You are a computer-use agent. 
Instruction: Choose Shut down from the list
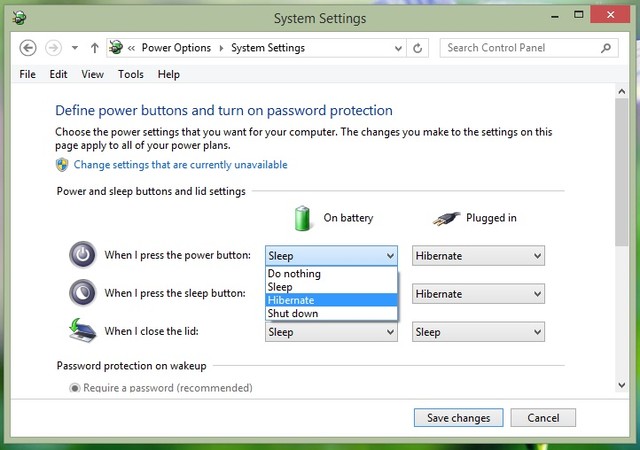click(x=331, y=313)
